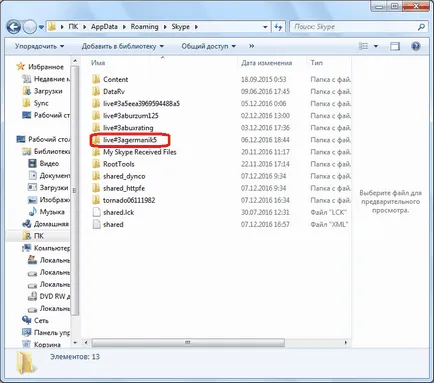Show more toolbar commands via chevron
The width and height of the screenshot is (434, 383).
click(x=252, y=46)
